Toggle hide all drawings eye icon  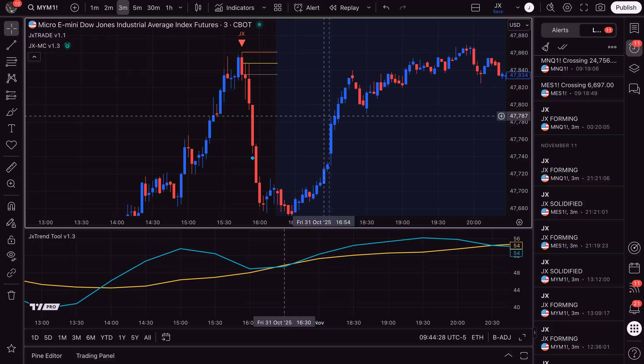[x=11, y=256]
